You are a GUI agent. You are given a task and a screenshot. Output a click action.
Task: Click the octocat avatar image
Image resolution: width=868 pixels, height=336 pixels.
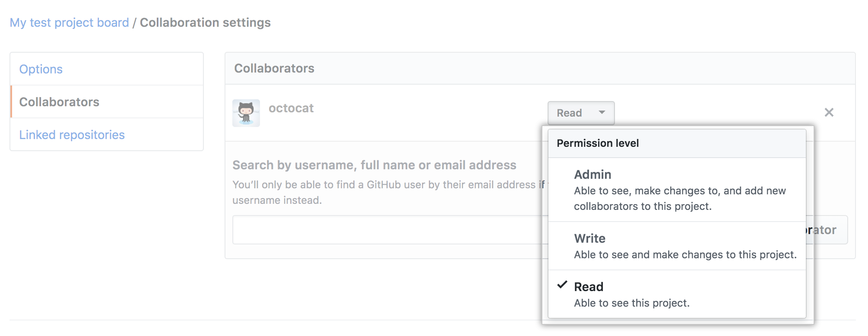(x=246, y=113)
